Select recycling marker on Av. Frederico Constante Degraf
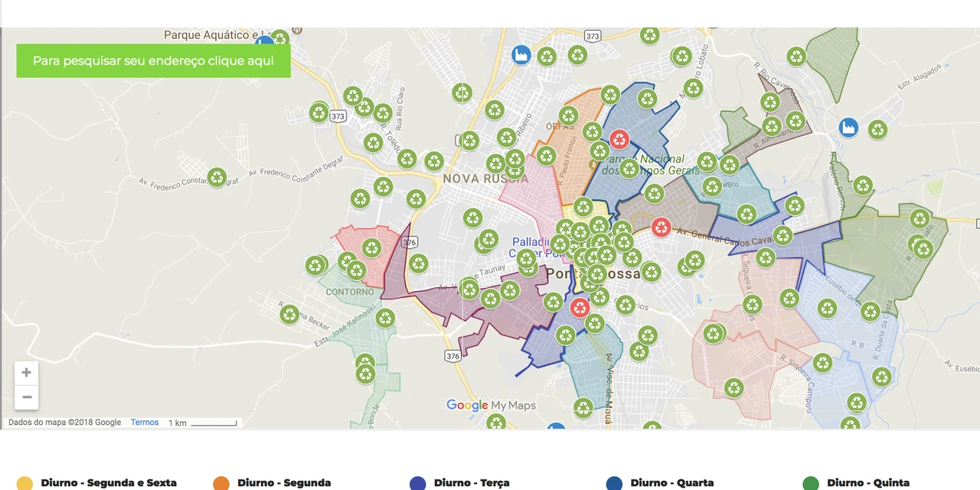 [217, 178]
